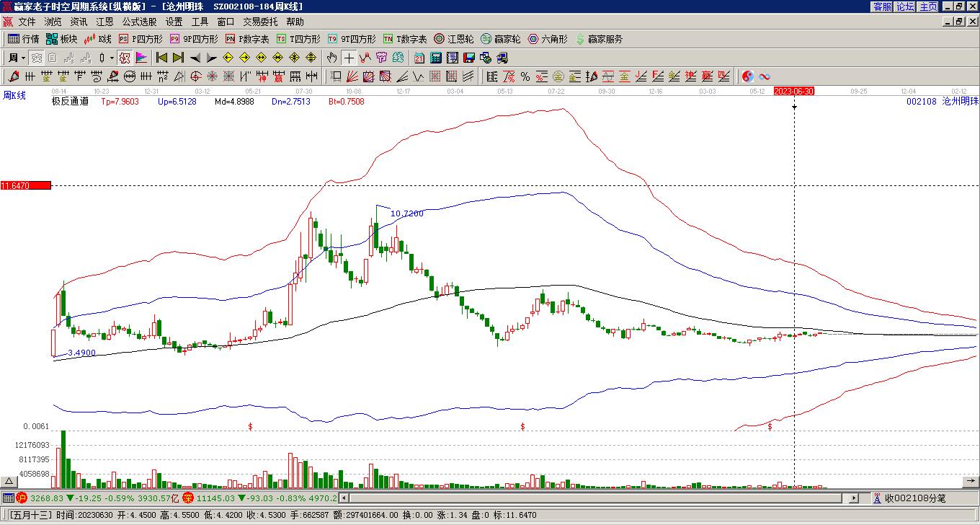This screenshot has width=980, height=525.
Task: Click the 沧州明珠 stock name label
Action: click(x=961, y=102)
